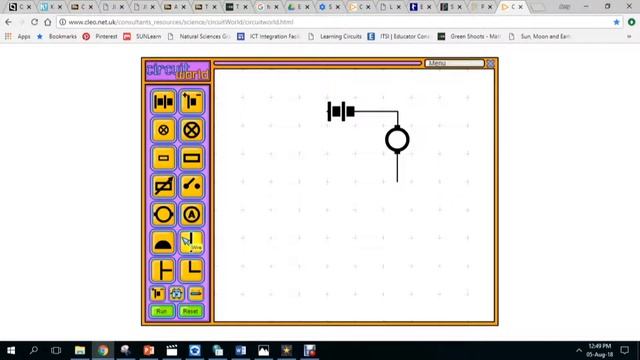Select the switch component tool
This screenshot has width=640, height=360.
pyautogui.click(x=191, y=186)
